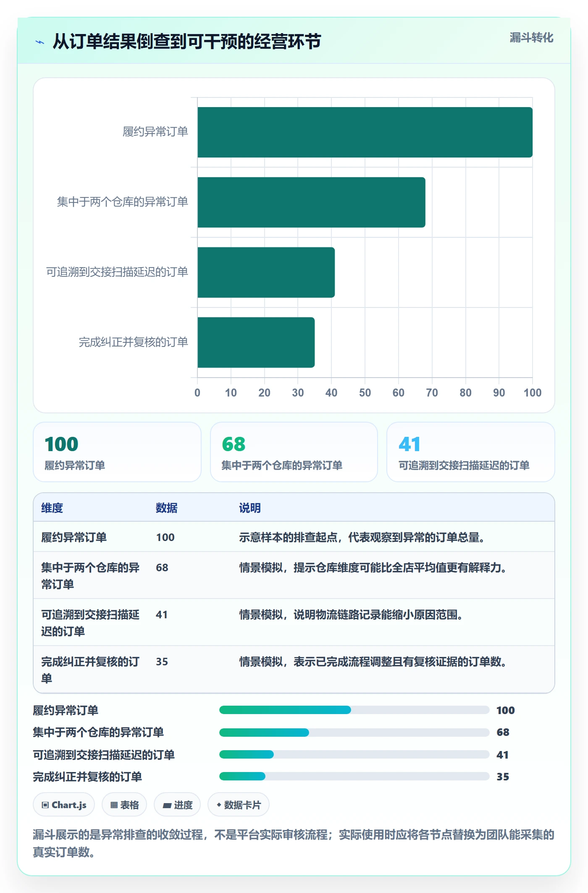Click the 完成纠正并复核的订单 chart bar
This screenshot has width=588, height=893.
(256, 342)
